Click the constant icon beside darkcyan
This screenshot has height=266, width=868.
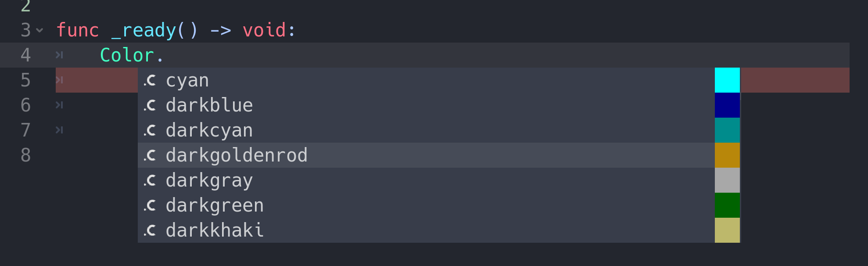coord(150,130)
